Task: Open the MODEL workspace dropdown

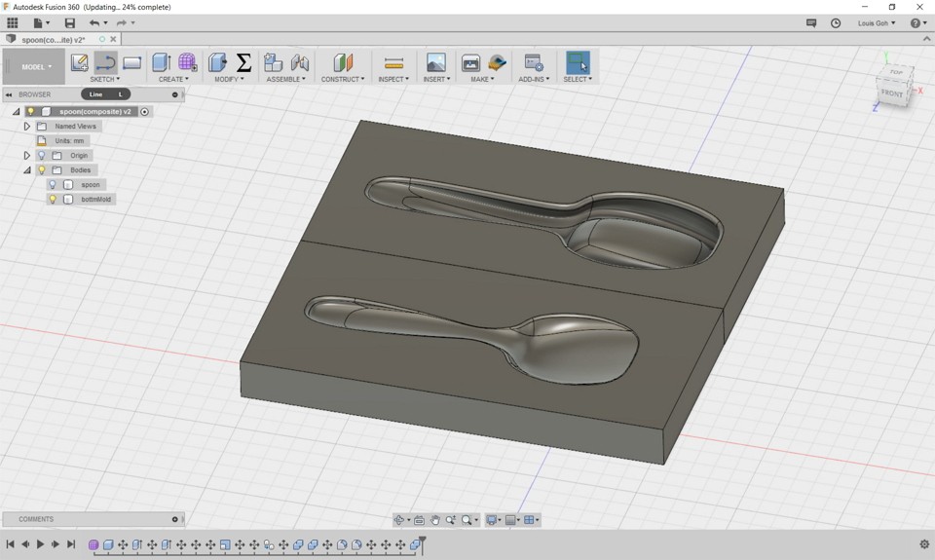Action: 36,67
